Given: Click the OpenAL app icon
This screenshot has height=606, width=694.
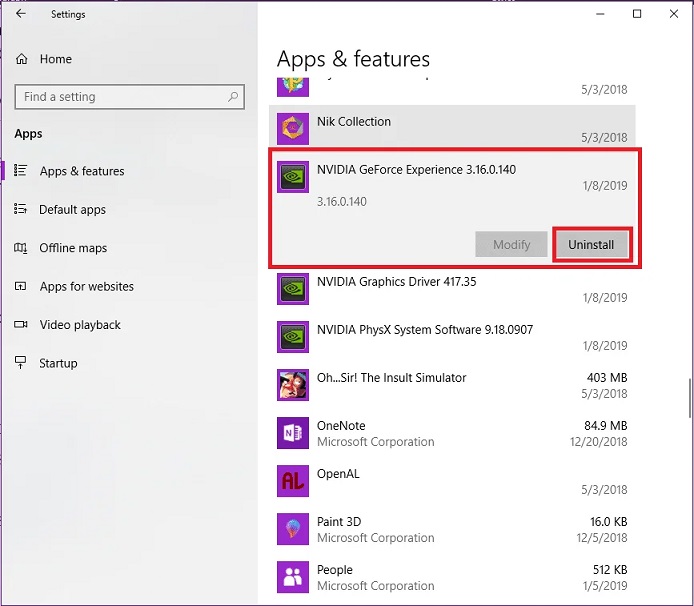Looking at the screenshot, I should pos(293,481).
